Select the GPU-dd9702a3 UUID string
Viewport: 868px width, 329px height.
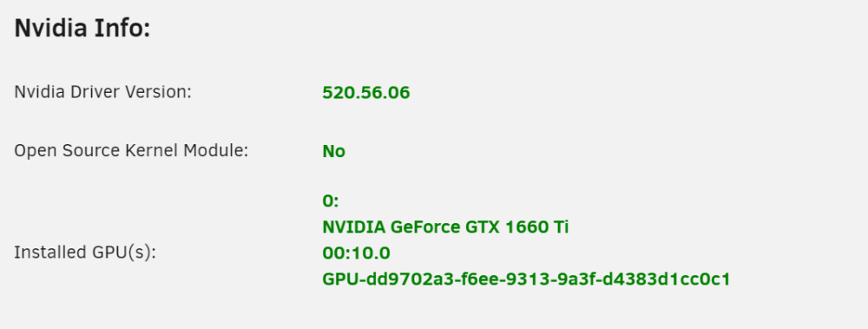tap(526, 280)
